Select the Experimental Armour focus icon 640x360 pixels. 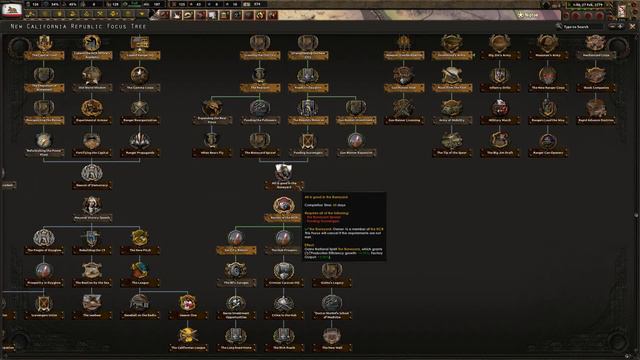click(91, 108)
